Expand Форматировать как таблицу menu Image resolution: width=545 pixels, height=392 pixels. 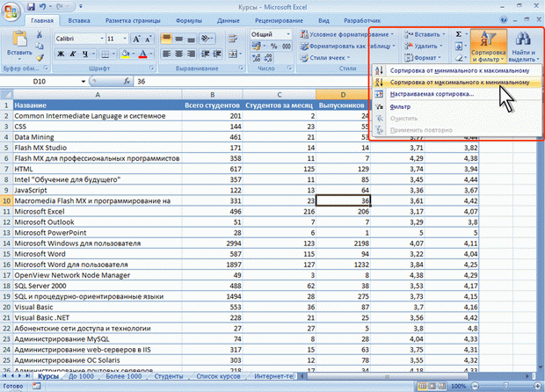pos(348,47)
